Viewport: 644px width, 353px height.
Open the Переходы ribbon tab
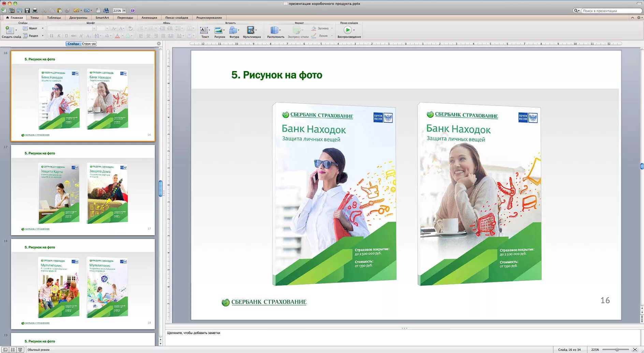point(125,17)
